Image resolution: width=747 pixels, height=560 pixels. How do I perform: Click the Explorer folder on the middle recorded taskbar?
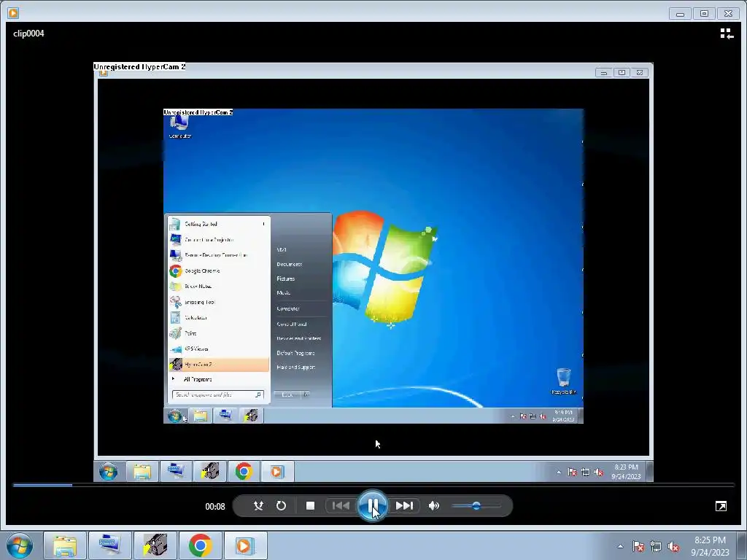[142, 472]
